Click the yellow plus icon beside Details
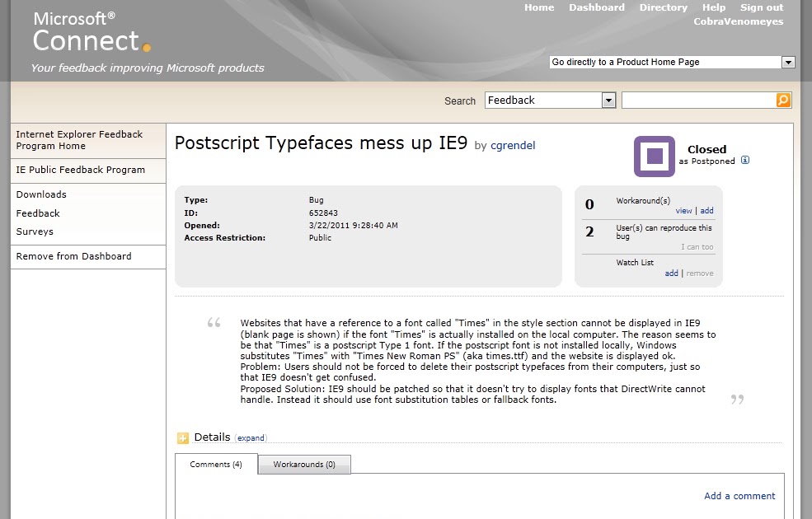 point(183,437)
